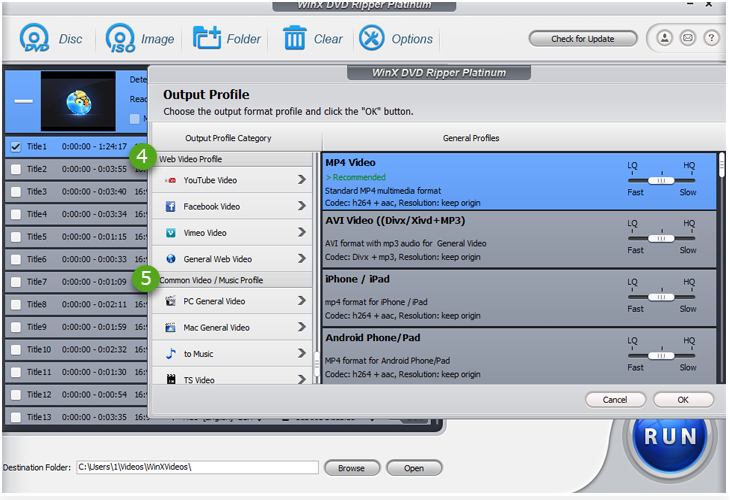Expand YouTube Video arrow
This screenshot has height=500, width=730.
click(x=302, y=180)
